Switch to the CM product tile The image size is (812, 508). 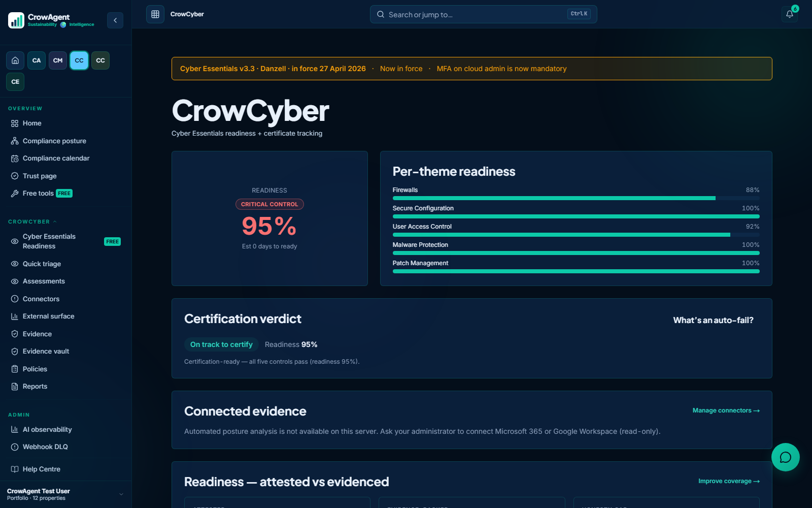(x=58, y=60)
